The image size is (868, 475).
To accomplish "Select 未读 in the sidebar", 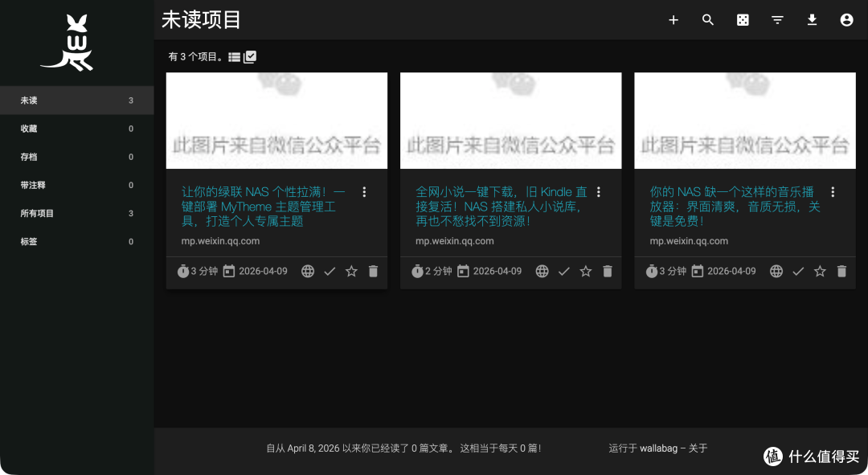I will click(77, 100).
